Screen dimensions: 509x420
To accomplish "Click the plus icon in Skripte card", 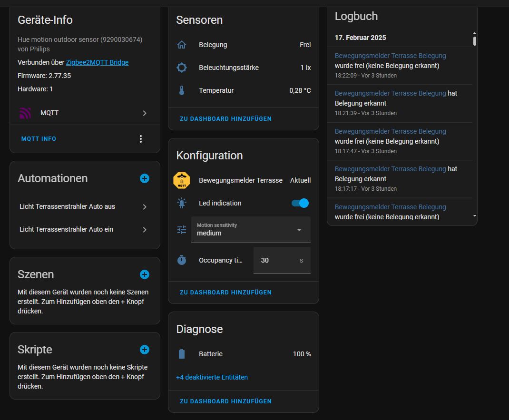I will click(x=145, y=350).
